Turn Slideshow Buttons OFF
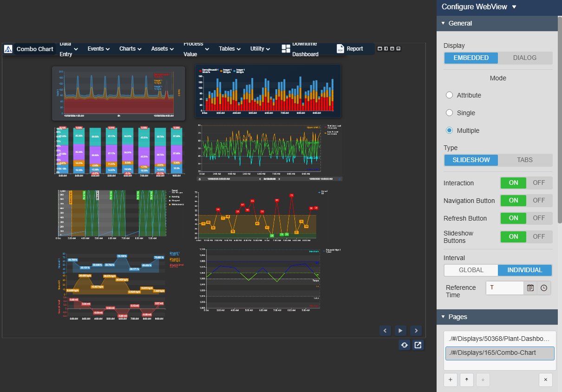 (x=539, y=237)
